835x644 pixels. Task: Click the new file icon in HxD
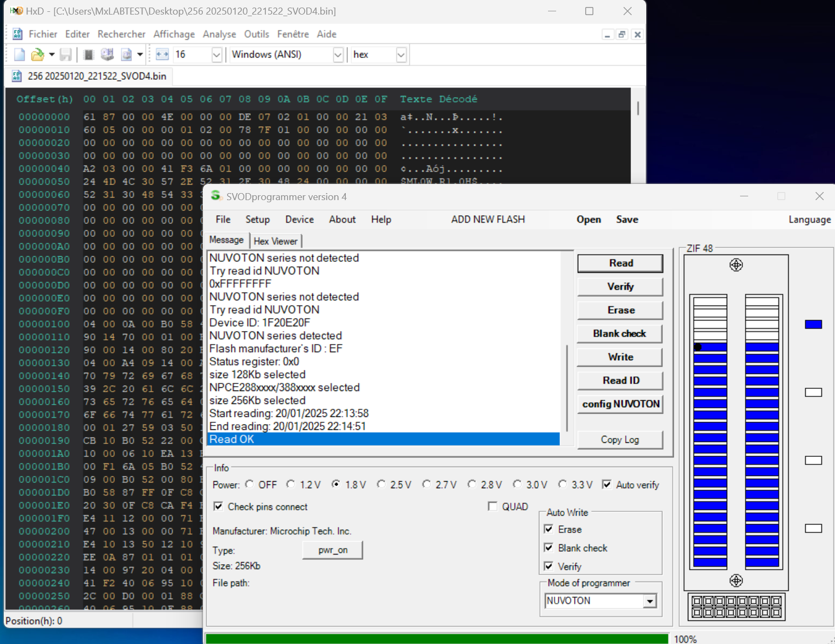(x=19, y=54)
